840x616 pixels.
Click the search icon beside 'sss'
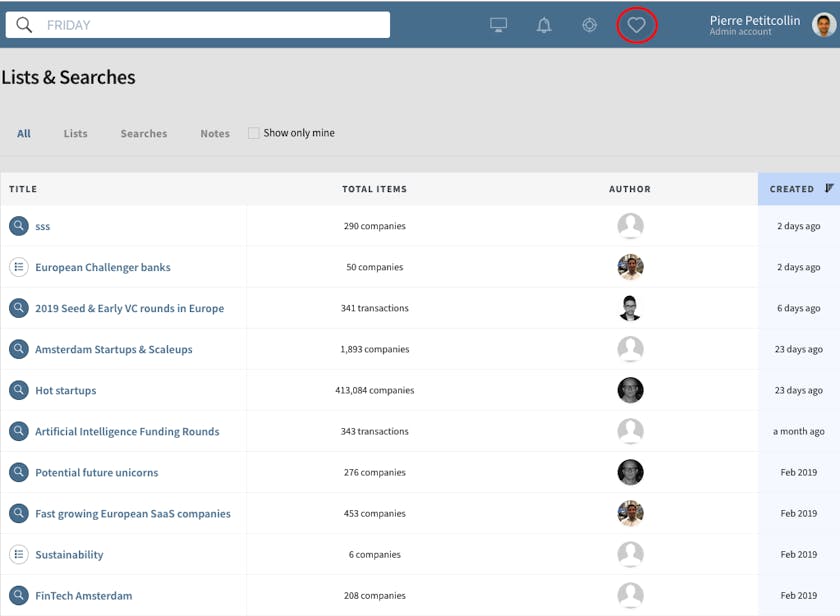tap(18, 226)
